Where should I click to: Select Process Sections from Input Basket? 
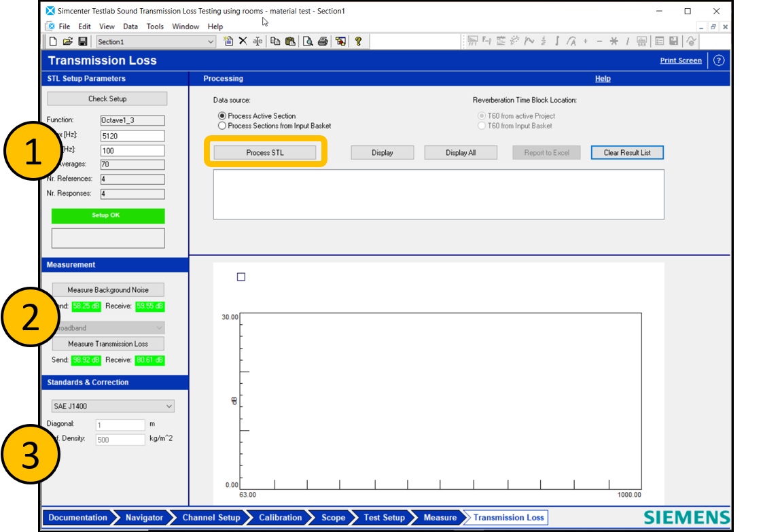[222, 126]
